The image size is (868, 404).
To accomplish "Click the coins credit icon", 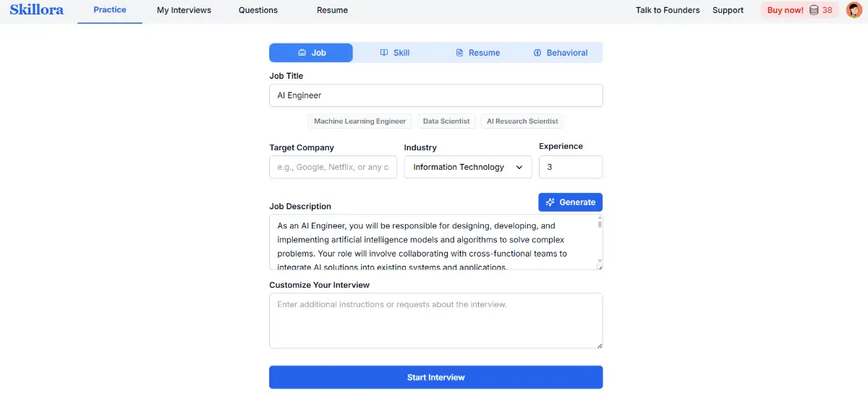I will coord(814,10).
